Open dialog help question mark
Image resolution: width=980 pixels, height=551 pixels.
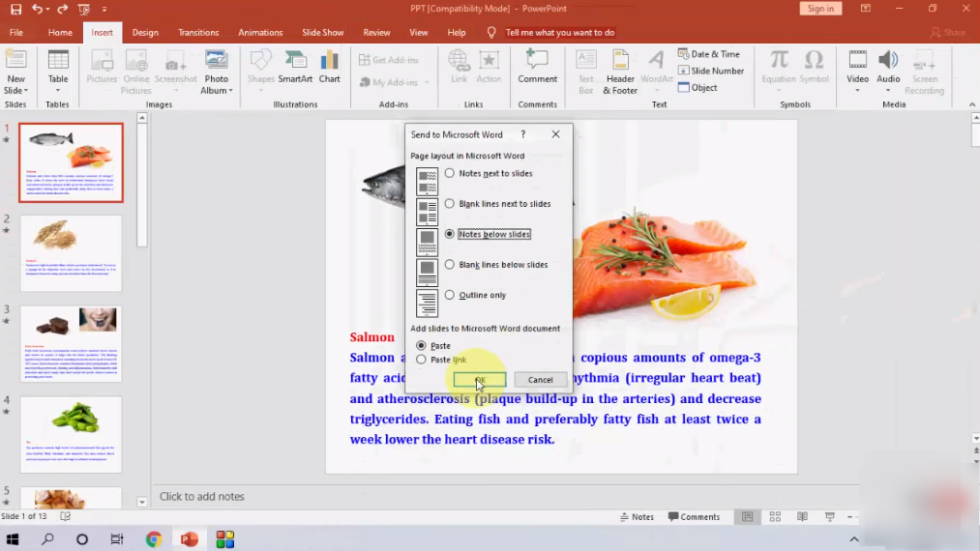pos(523,134)
